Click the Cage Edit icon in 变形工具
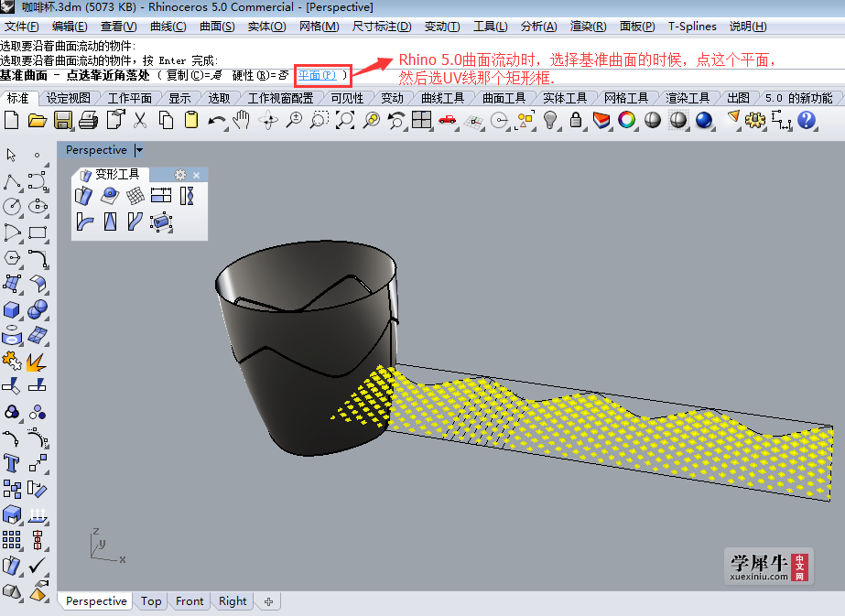Image resolution: width=845 pixels, height=616 pixels. (161, 222)
